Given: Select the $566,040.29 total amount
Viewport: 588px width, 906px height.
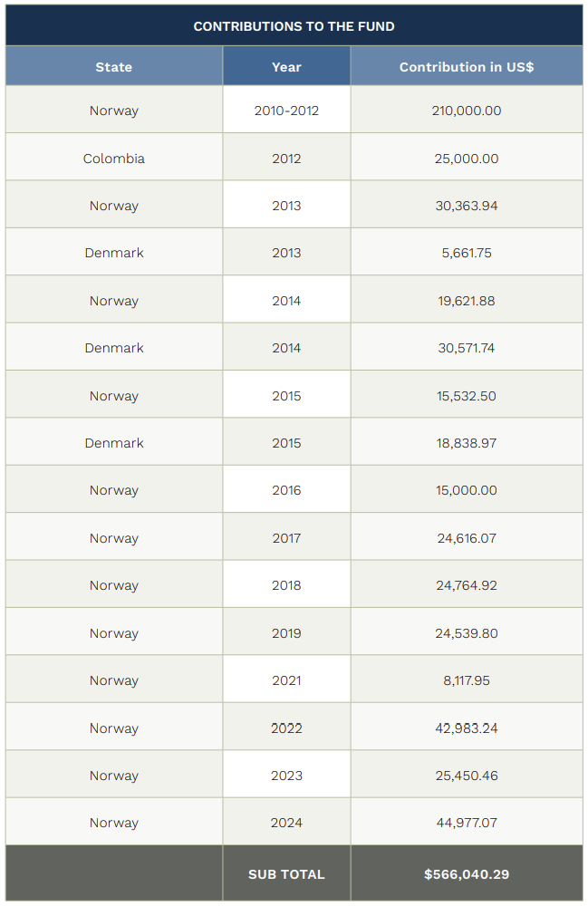Looking at the screenshot, I should coord(466,874).
